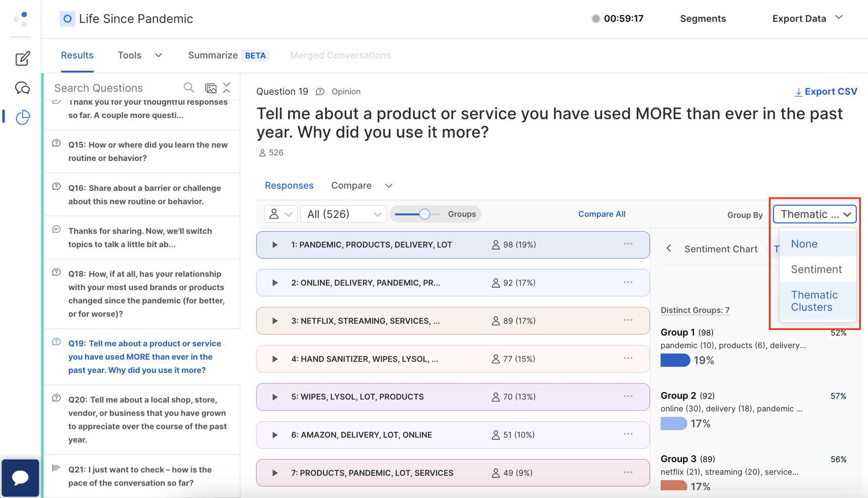Open the All (526) responses dropdown

point(343,214)
